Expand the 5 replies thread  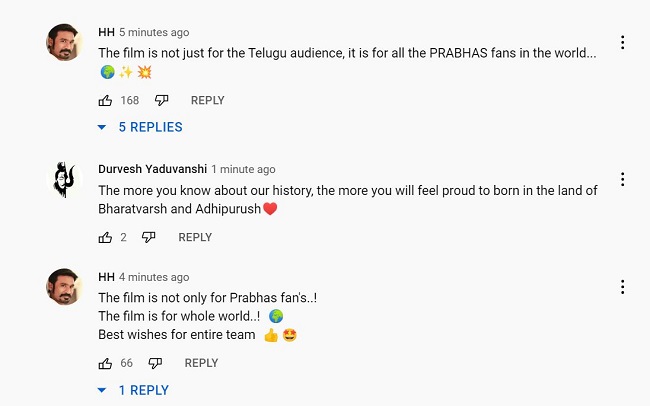point(140,127)
